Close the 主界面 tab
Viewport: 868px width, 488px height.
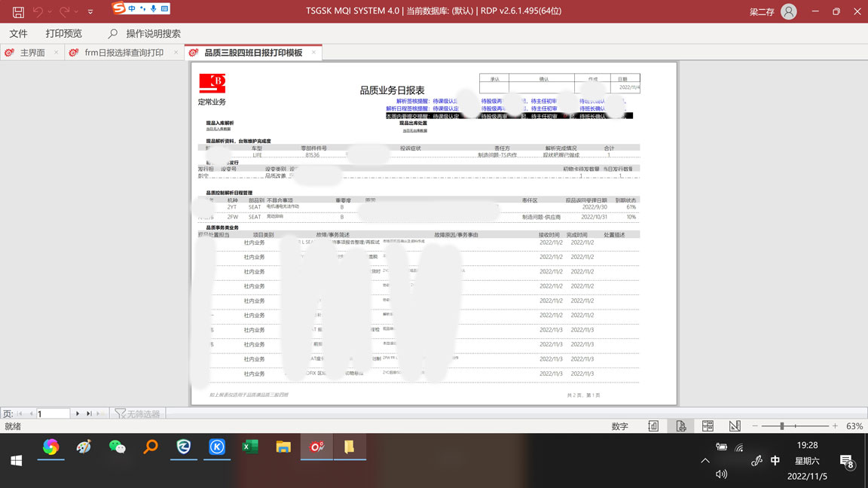(x=56, y=53)
